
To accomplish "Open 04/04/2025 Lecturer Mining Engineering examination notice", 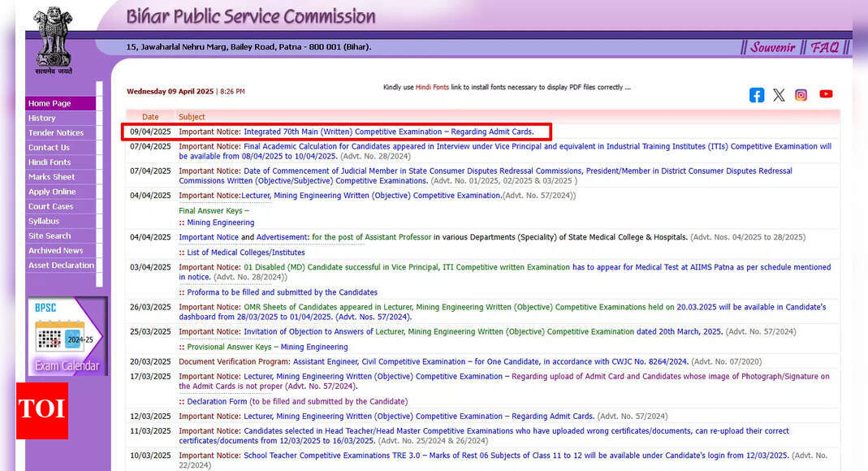I will (x=371, y=196).
